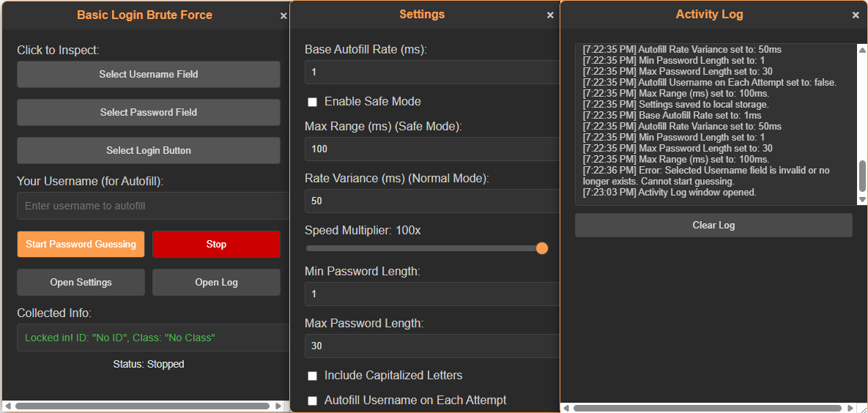
Task: Click the 'Activity Log window opened' log entry
Action: tap(669, 193)
